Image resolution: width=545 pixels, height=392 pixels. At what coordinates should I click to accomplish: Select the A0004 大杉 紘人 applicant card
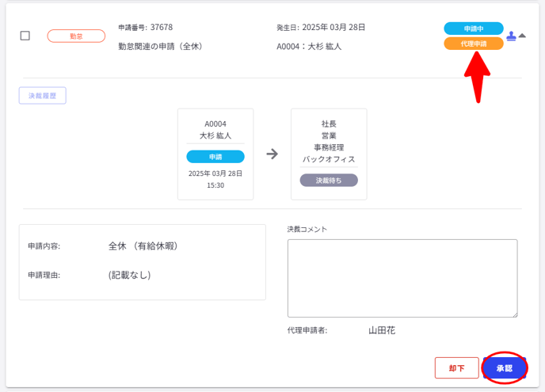[x=215, y=154]
